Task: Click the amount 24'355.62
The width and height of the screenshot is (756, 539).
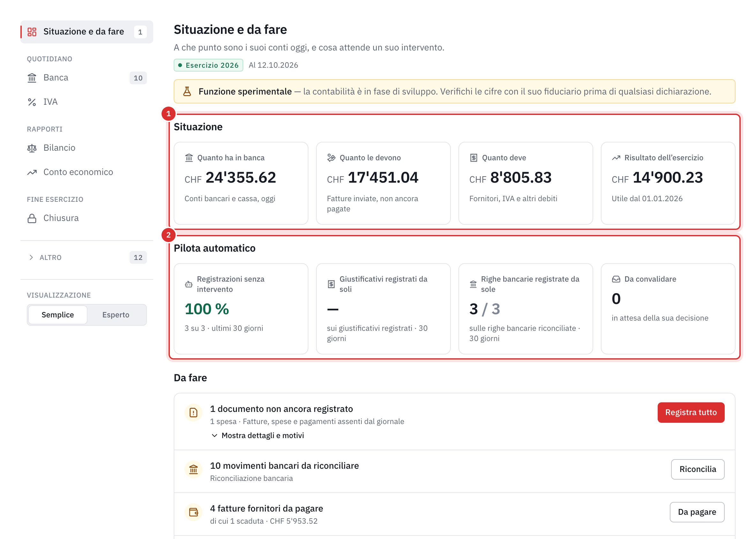Action: point(241,178)
